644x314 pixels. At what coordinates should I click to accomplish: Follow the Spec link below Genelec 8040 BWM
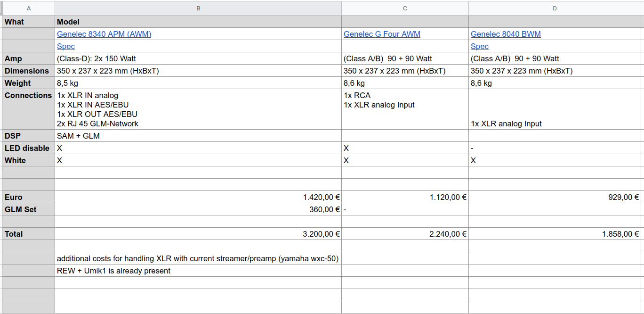[x=480, y=46]
